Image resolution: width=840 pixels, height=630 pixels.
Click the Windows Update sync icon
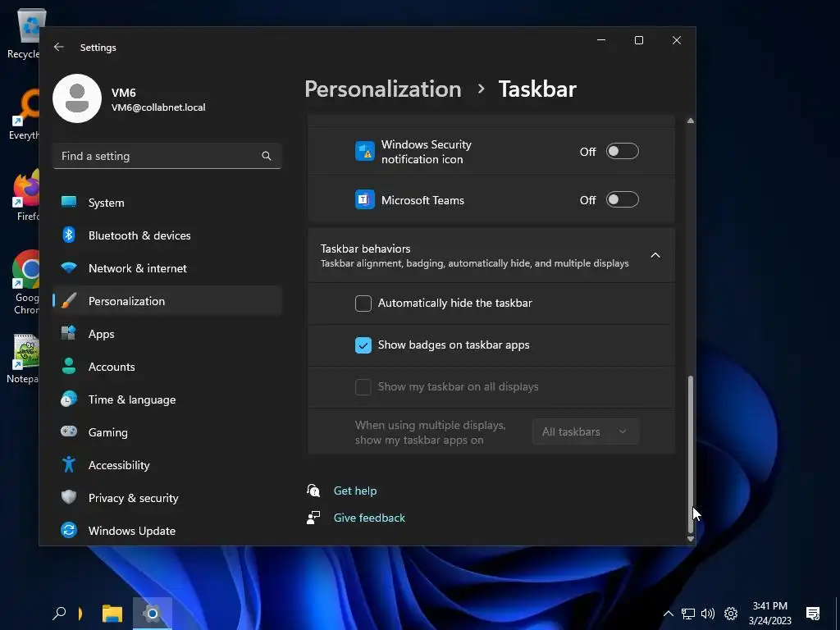[69, 531]
